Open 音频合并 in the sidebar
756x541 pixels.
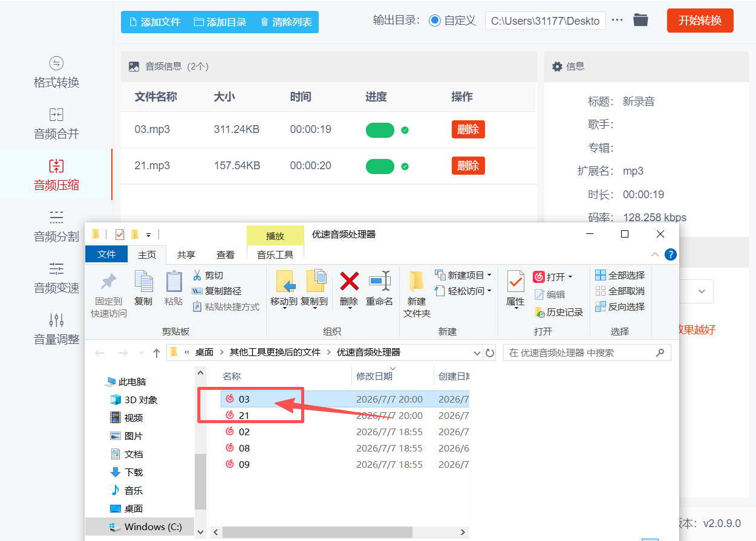tap(56, 124)
